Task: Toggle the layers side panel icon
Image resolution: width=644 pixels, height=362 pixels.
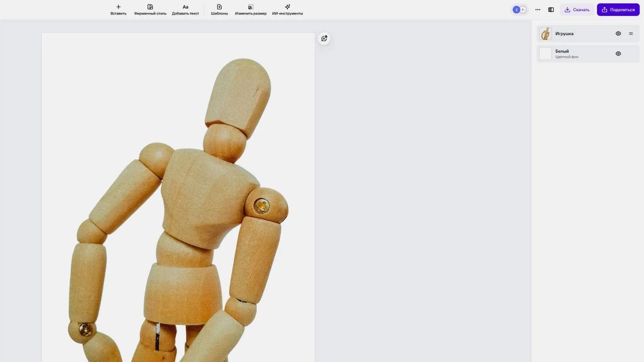Action: tap(551, 10)
